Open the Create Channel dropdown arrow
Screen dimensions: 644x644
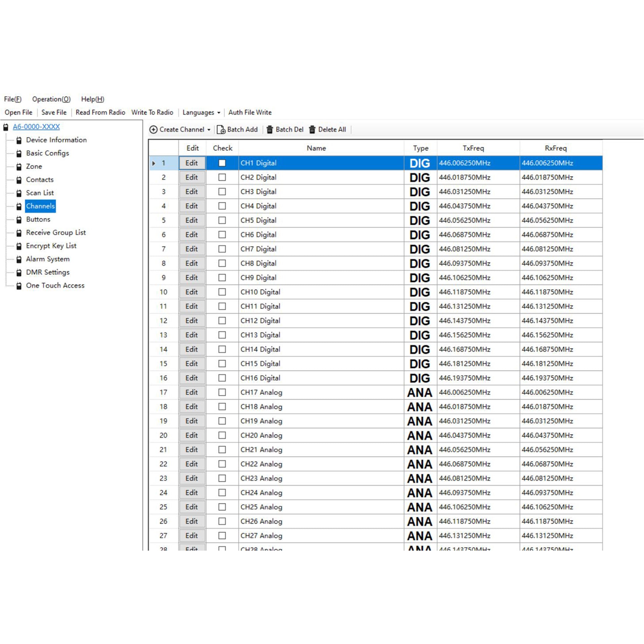(x=209, y=130)
